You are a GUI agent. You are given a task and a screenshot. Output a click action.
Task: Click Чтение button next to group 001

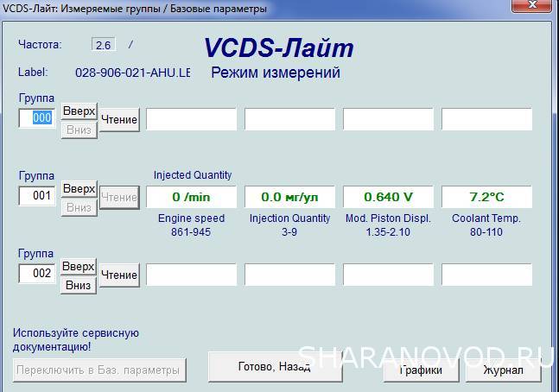click(x=119, y=197)
